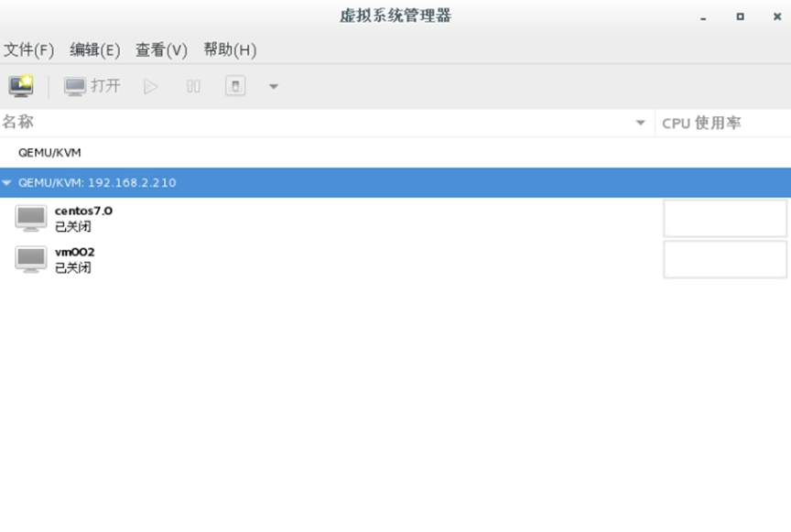Viewport: 791px width, 532px height.
Task: Click the vm002 monitor icon
Action: (x=31, y=259)
